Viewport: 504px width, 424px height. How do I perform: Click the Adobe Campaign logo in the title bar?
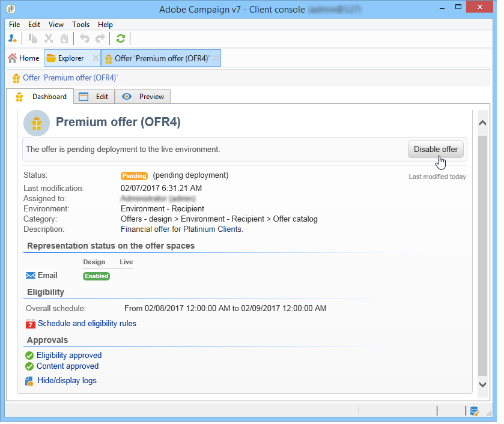11,8
